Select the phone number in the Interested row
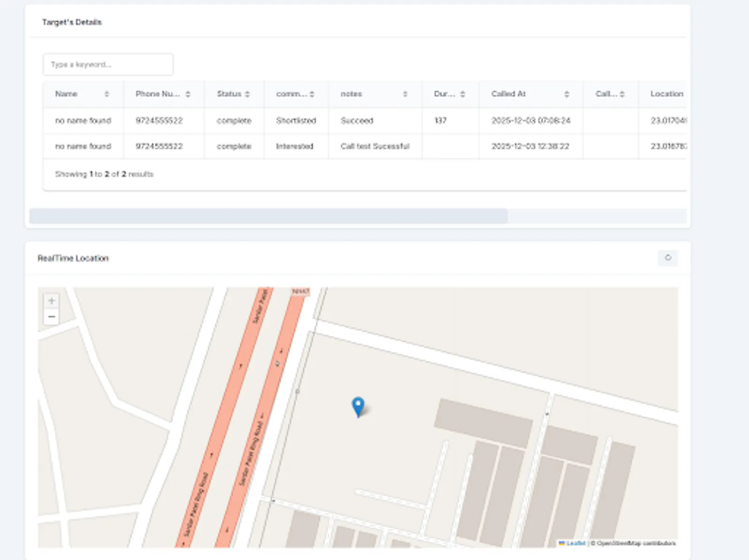The height and width of the screenshot is (560, 749). pyautogui.click(x=159, y=146)
